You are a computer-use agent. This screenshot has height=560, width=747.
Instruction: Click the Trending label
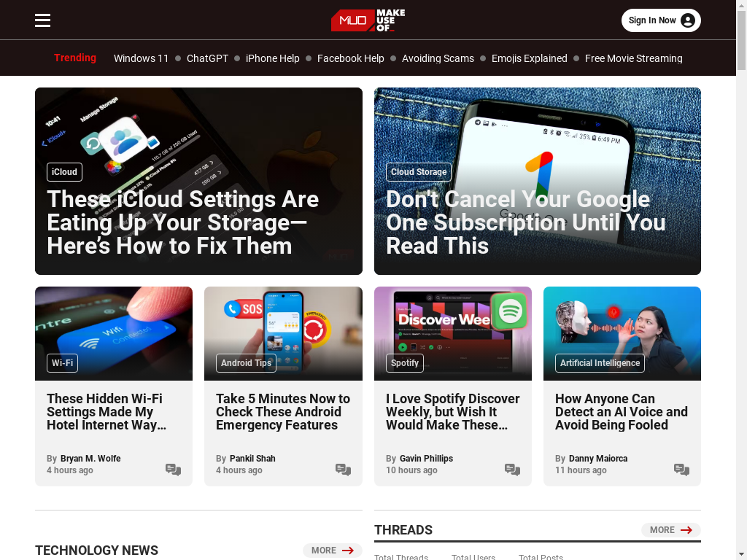point(75,58)
